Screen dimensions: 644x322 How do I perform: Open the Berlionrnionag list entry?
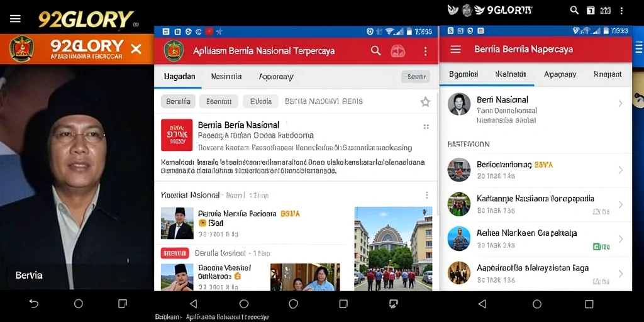coord(536,170)
